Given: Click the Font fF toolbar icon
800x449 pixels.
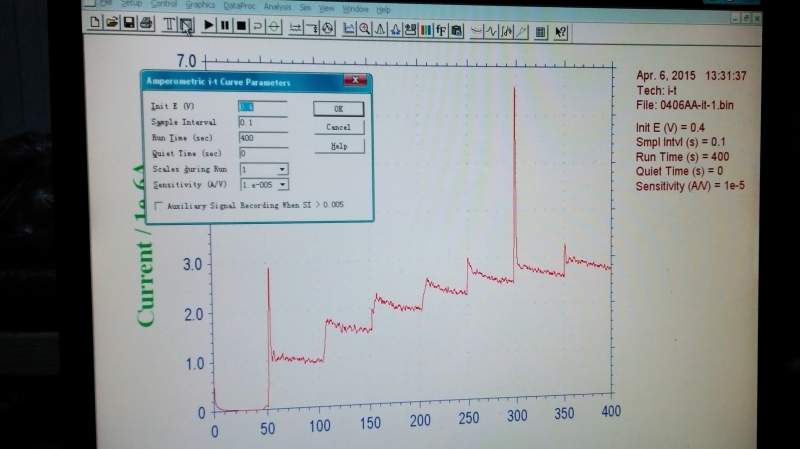Looking at the screenshot, I should [x=441, y=31].
